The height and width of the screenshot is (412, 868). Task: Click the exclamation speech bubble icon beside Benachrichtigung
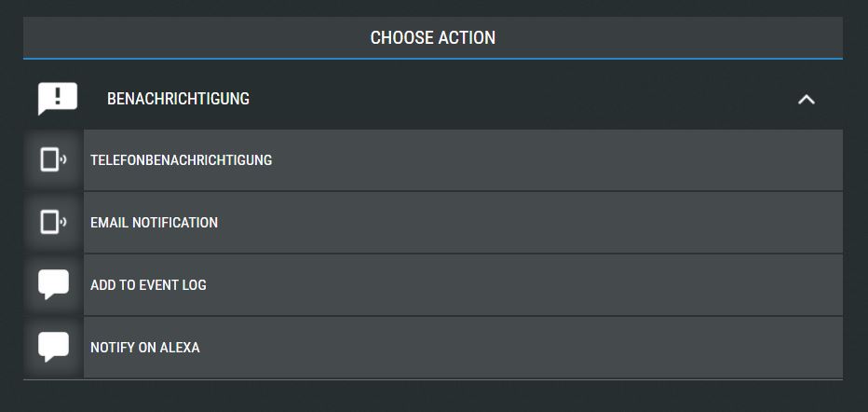[x=58, y=99]
